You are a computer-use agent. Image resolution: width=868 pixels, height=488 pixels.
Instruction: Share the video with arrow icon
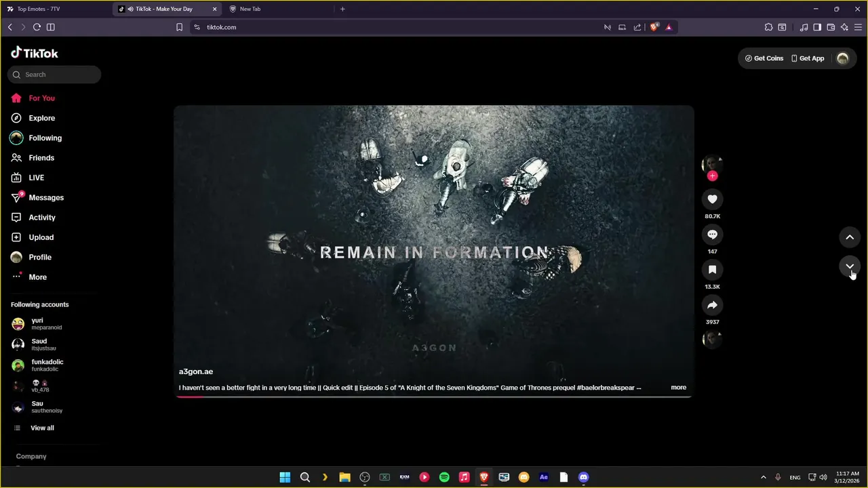pyautogui.click(x=712, y=305)
